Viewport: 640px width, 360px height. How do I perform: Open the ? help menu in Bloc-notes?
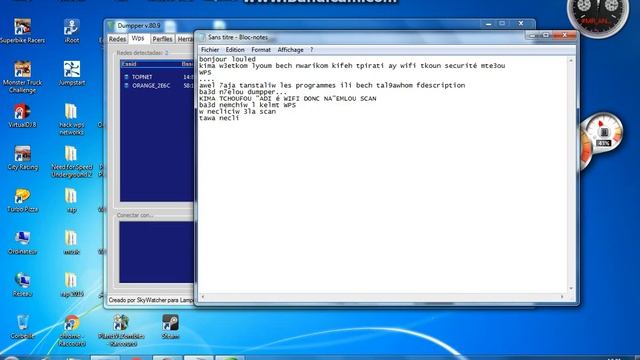pos(311,50)
